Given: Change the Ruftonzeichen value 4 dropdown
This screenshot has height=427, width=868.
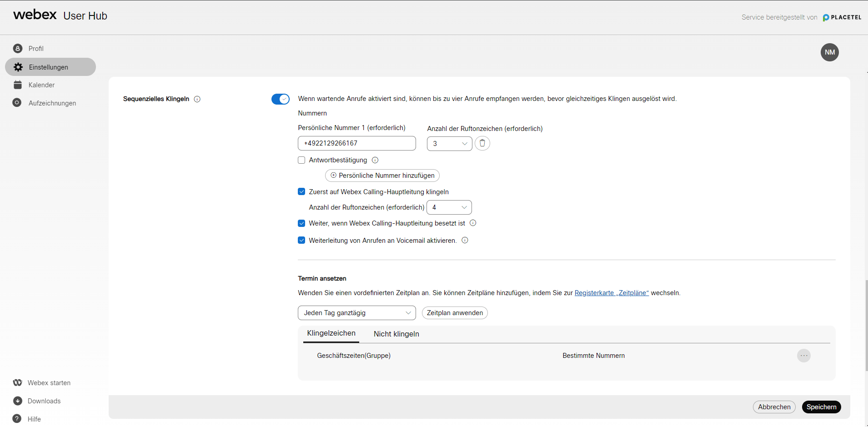Looking at the screenshot, I should (x=449, y=207).
